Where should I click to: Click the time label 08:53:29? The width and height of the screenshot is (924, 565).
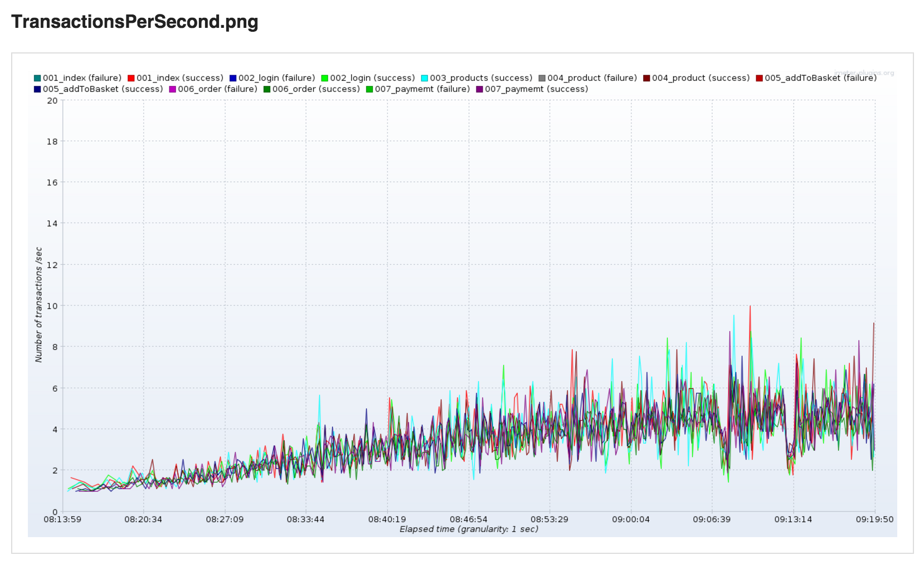tap(549, 519)
